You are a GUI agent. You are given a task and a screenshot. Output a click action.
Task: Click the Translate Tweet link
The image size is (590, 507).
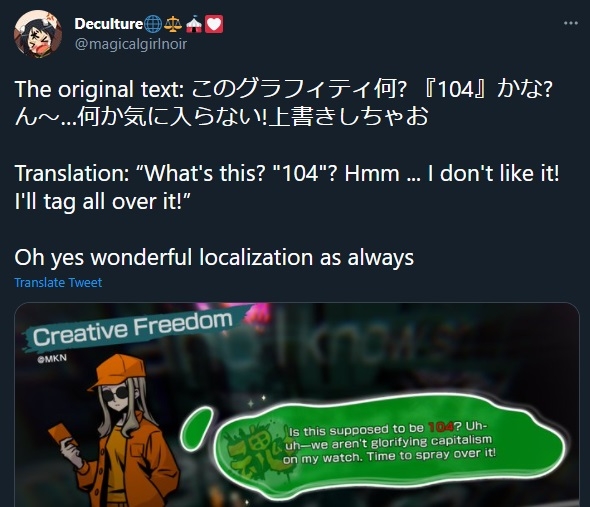[58, 282]
